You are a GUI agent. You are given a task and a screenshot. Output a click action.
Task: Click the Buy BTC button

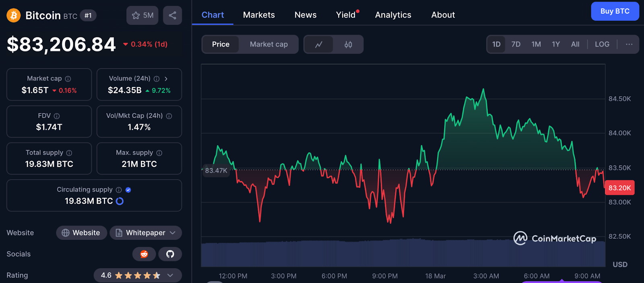click(615, 11)
